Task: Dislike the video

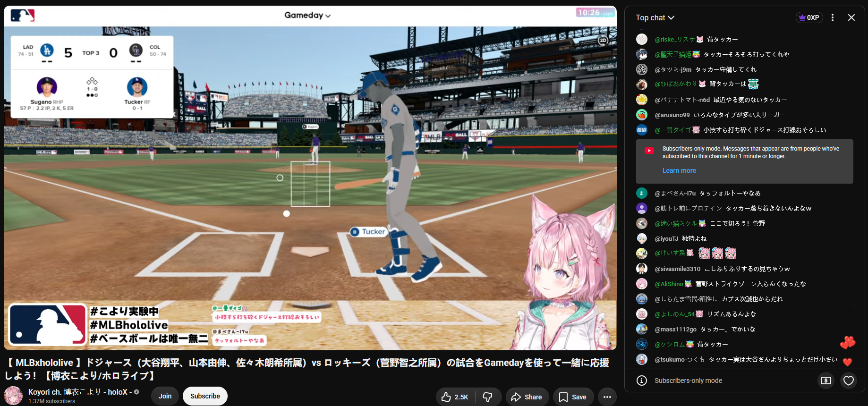Action: [x=488, y=397]
